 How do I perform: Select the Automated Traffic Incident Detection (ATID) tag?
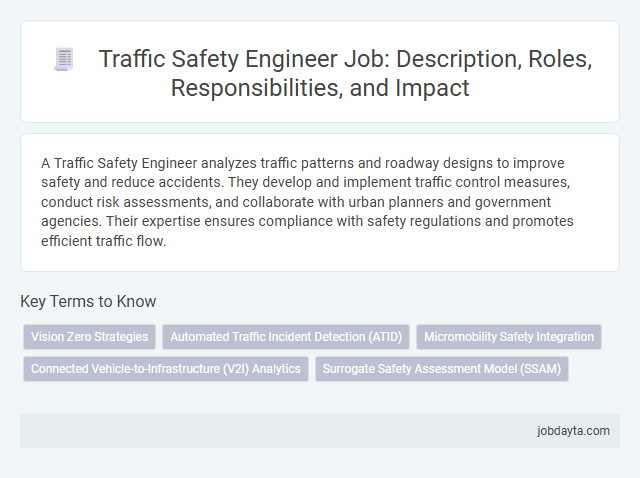(x=286, y=337)
